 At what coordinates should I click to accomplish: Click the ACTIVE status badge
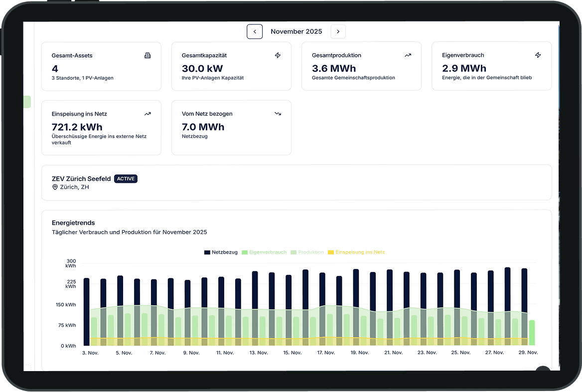point(126,179)
